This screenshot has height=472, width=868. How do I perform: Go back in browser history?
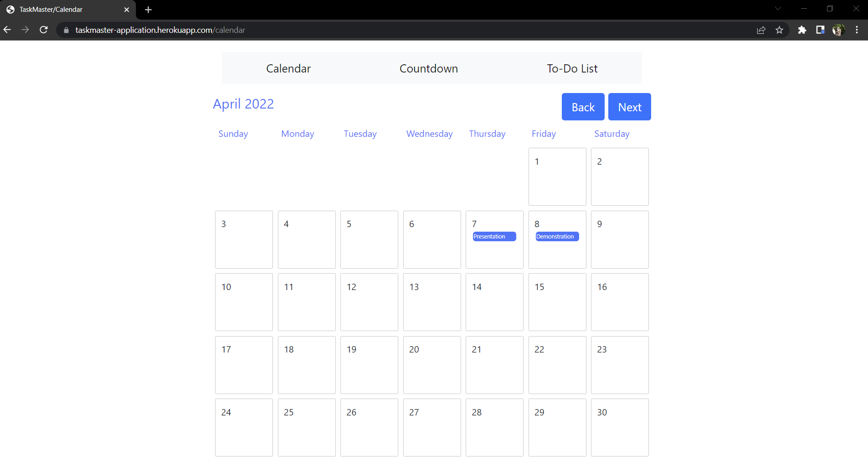(x=7, y=30)
